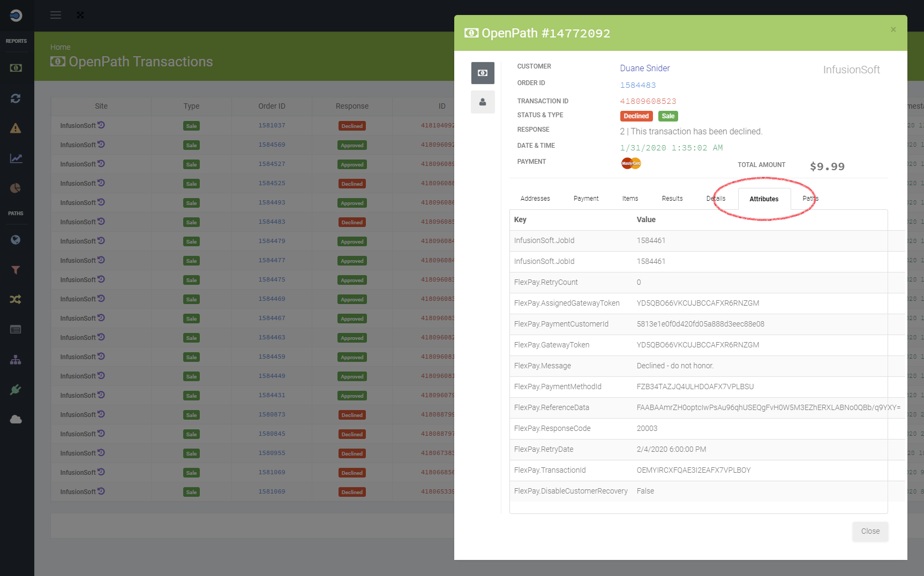This screenshot has height=576, width=924.
Task: Open the hamburger menu icon
Action: coord(56,15)
